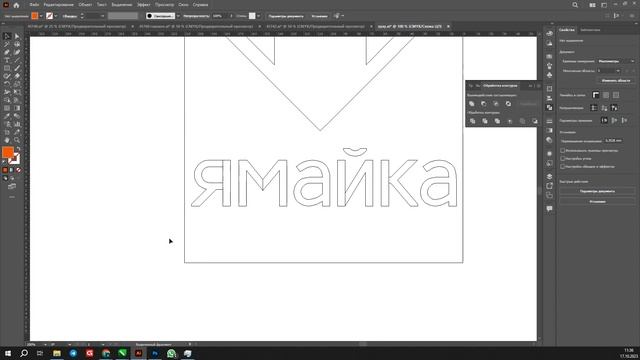Click the Unite shape mode in Pathfinder
The image size is (640, 360).
coord(472,104)
